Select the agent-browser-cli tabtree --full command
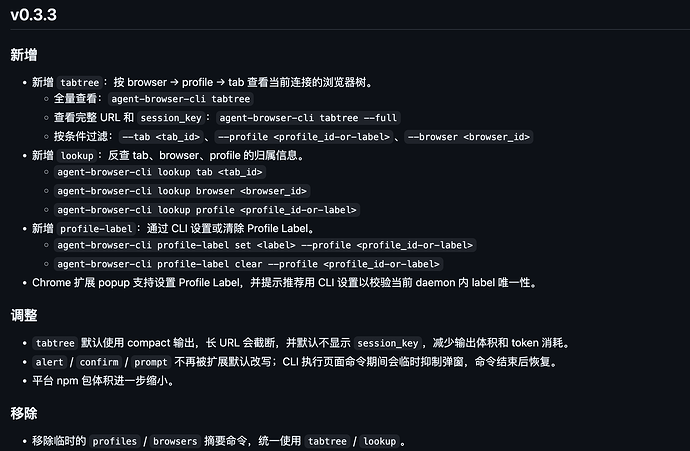This screenshot has width=690, height=451. tap(308, 118)
